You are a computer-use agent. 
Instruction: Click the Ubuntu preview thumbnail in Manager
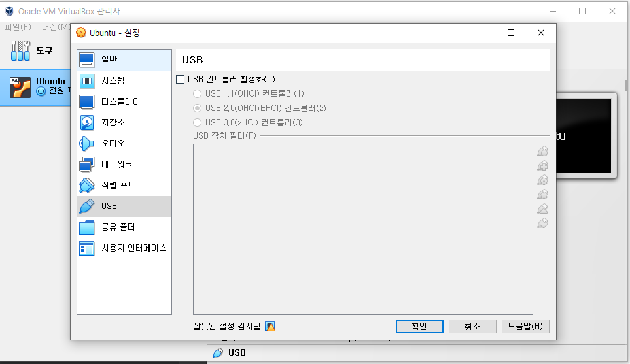point(584,136)
